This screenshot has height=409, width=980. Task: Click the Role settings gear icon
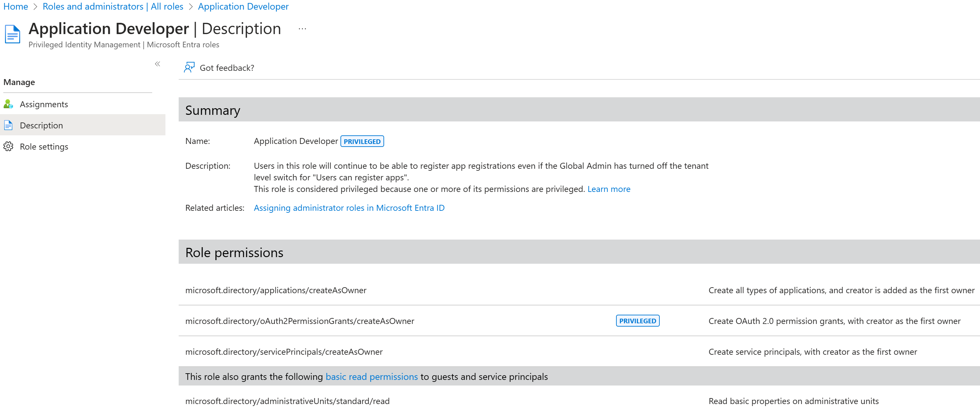click(8, 147)
